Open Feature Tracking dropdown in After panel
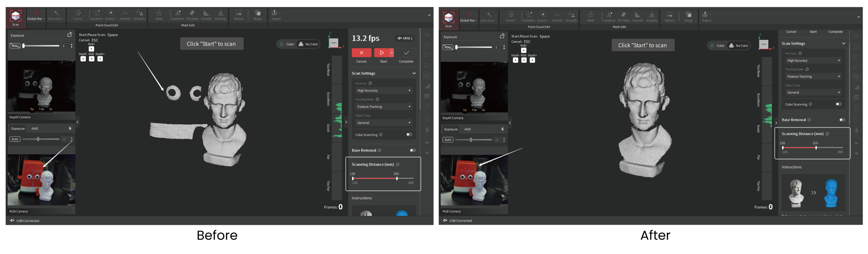 point(813,76)
